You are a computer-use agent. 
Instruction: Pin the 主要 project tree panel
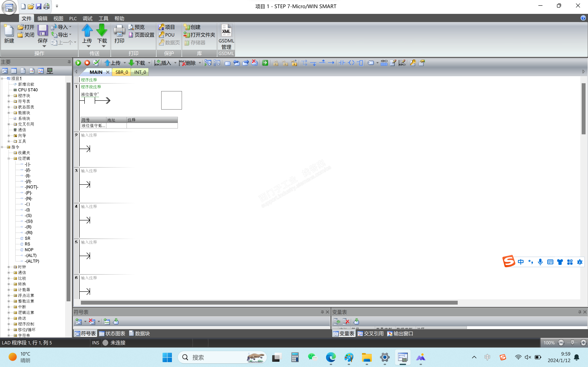(69, 62)
